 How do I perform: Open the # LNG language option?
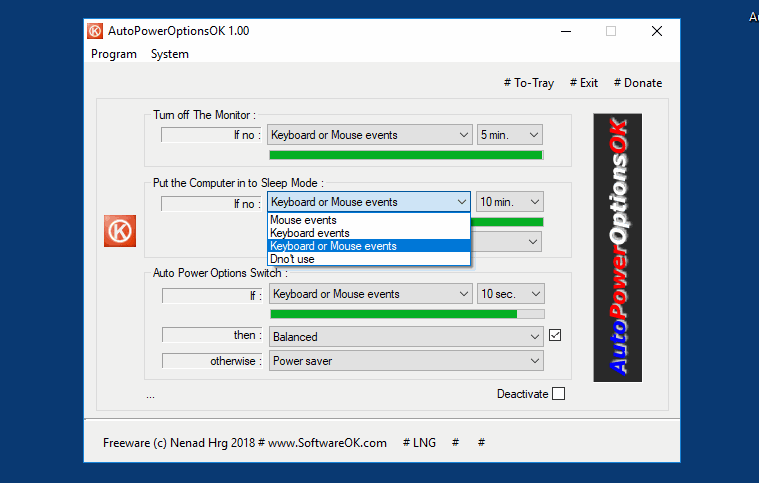(419, 442)
